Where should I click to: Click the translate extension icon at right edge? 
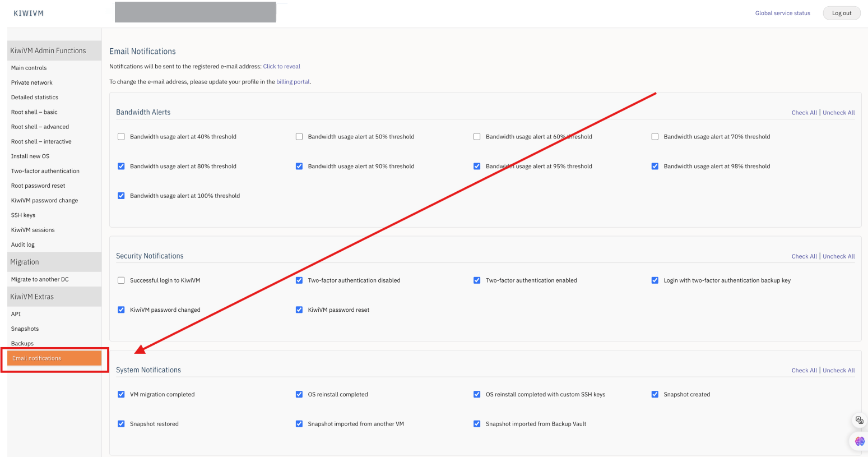click(x=860, y=420)
